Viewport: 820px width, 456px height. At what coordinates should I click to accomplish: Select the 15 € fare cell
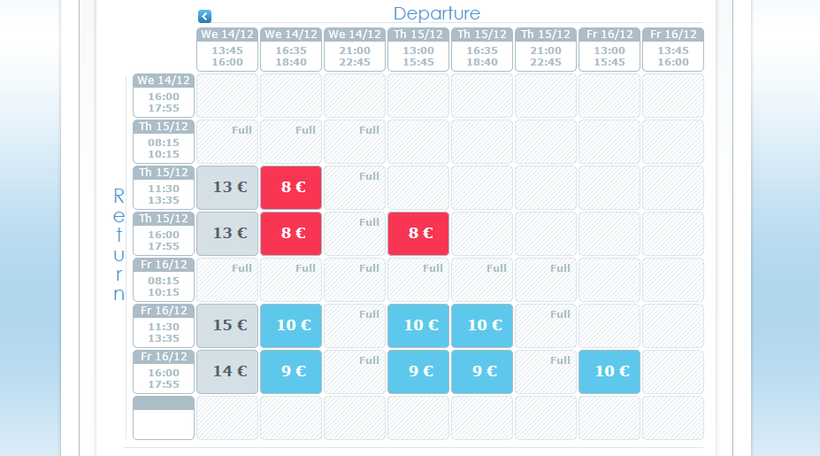point(227,325)
